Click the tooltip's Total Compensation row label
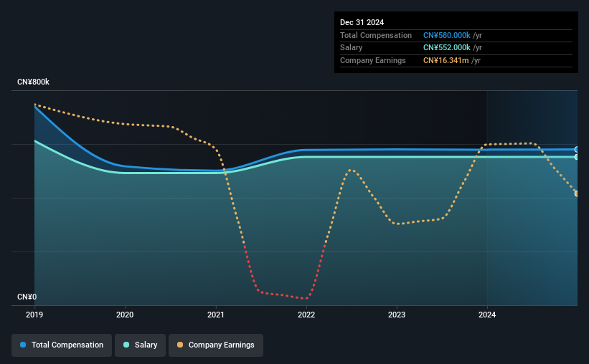The height and width of the screenshot is (364, 589). tap(376, 35)
